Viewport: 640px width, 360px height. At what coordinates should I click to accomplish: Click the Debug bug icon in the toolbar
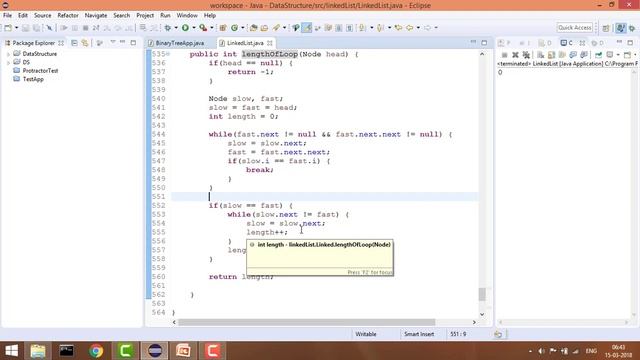click(x=168, y=28)
